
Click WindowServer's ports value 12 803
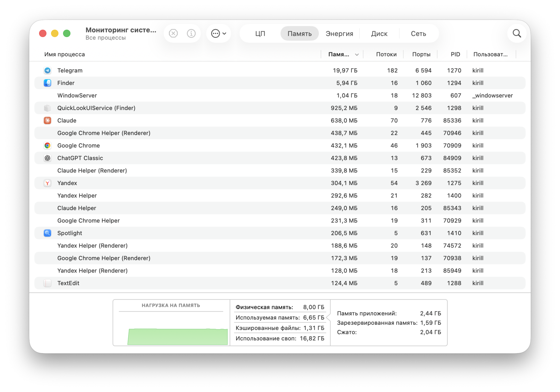click(422, 95)
